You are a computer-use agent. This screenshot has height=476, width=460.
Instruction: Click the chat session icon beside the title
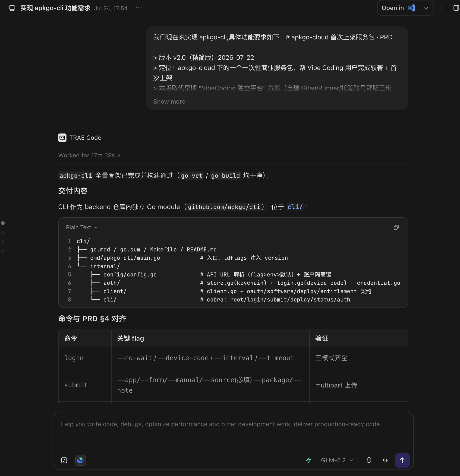[12, 8]
